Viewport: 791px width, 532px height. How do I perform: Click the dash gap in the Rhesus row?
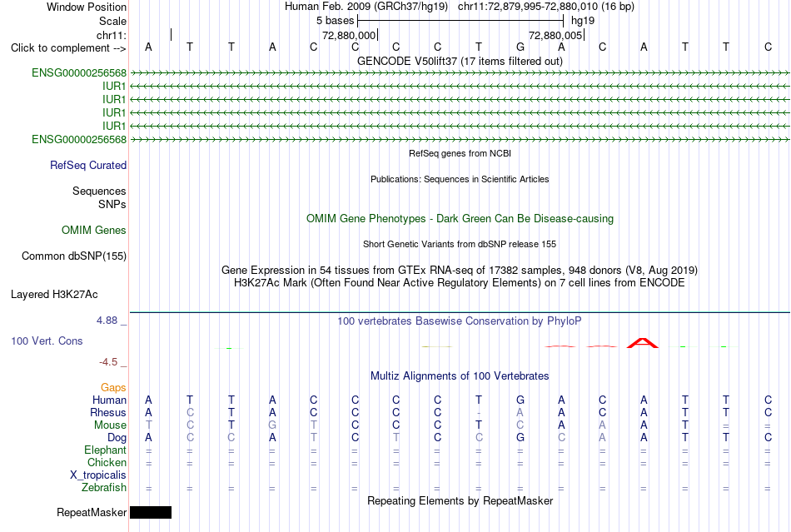tap(479, 413)
